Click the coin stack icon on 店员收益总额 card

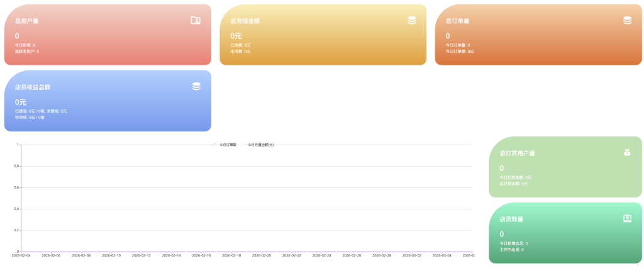point(196,86)
